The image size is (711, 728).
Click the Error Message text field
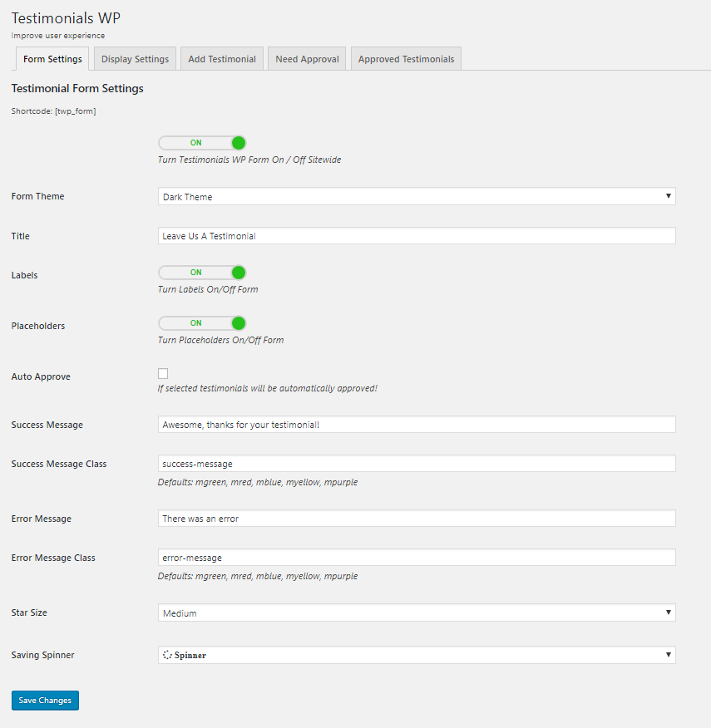[417, 519]
